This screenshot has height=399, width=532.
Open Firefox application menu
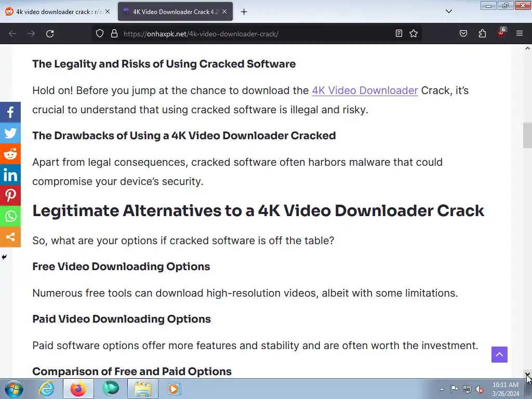pos(520,33)
